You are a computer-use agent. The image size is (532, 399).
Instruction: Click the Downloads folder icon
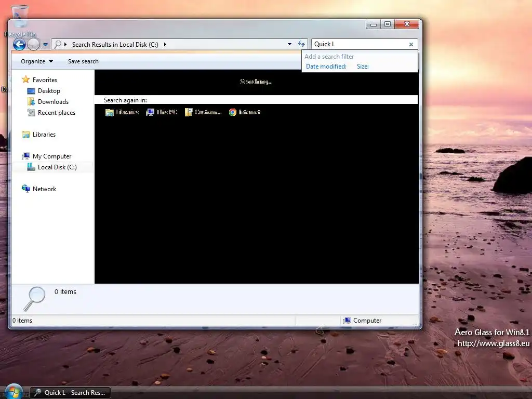click(x=31, y=101)
